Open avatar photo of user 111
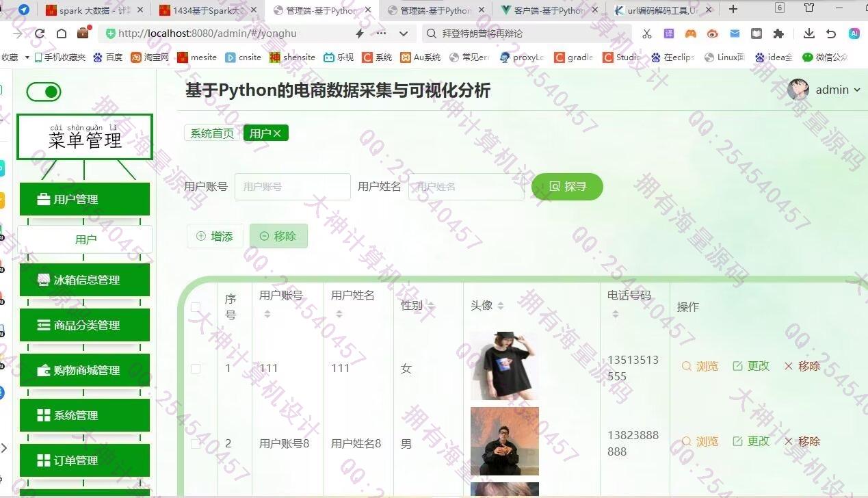This screenshot has width=868, height=498. [505, 366]
